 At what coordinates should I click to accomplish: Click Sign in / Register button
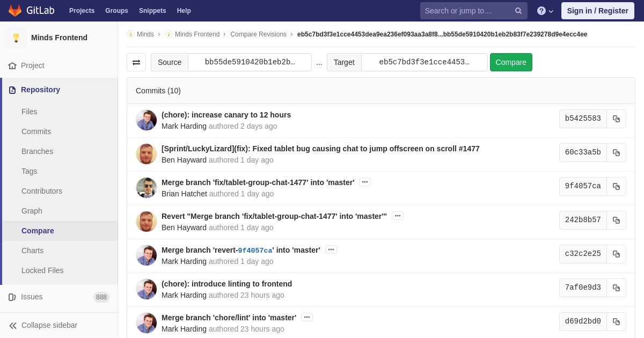click(x=597, y=11)
